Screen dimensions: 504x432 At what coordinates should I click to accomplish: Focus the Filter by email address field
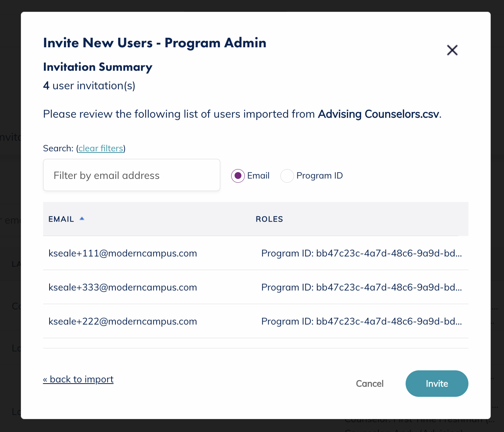coord(132,175)
